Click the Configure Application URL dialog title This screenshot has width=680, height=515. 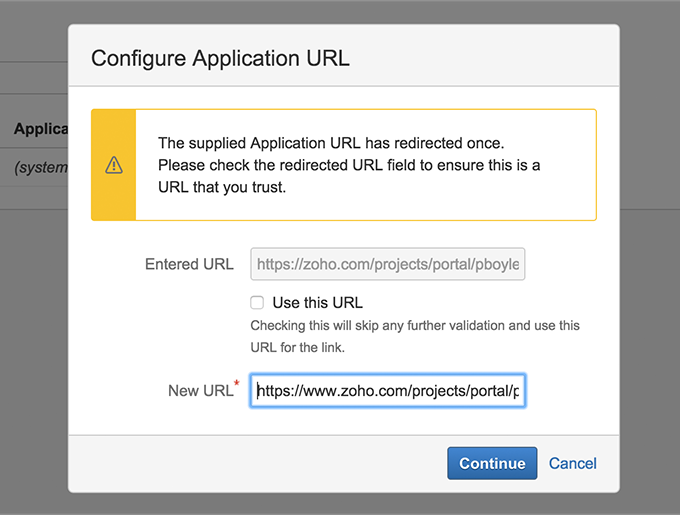pos(220,57)
